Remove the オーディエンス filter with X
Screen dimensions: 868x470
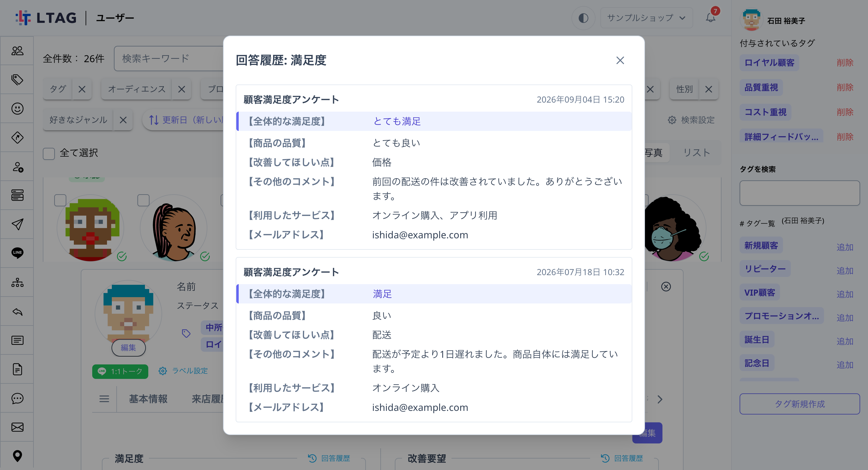pos(182,89)
